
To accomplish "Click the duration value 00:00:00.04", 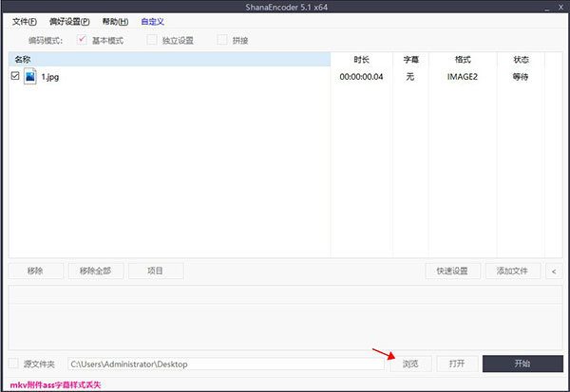I will [361, 77].
